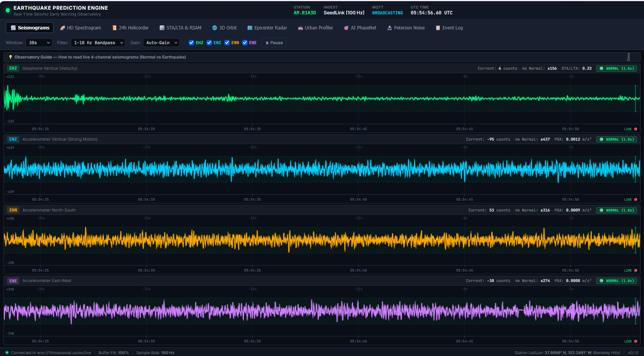Click the Sample Rate 100 Hz status
Screen dimensions: 644x356
click(x=155, y=353)
